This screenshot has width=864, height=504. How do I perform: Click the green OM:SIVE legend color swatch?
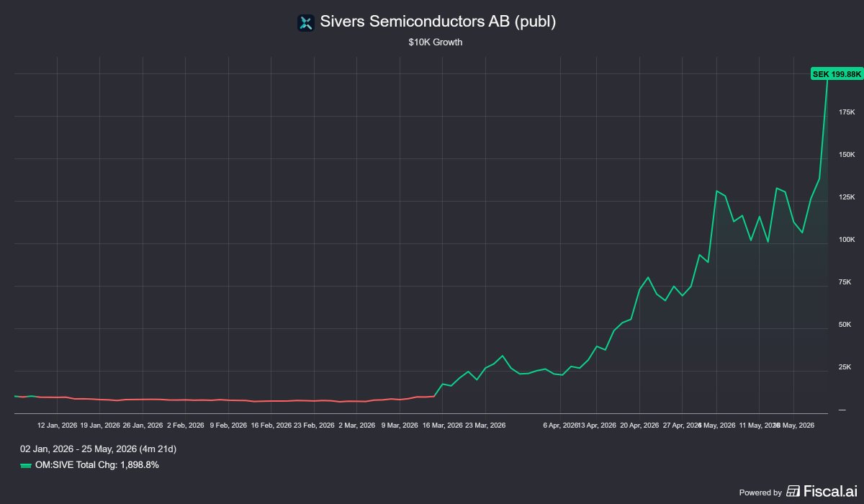tap(26, 466)
